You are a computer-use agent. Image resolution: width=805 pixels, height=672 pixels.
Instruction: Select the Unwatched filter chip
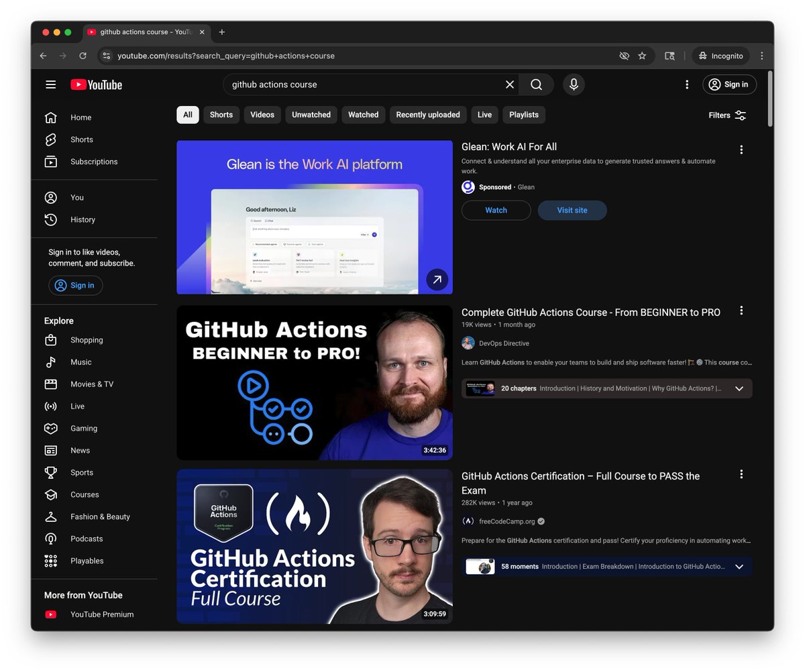(x=311, y=115)
